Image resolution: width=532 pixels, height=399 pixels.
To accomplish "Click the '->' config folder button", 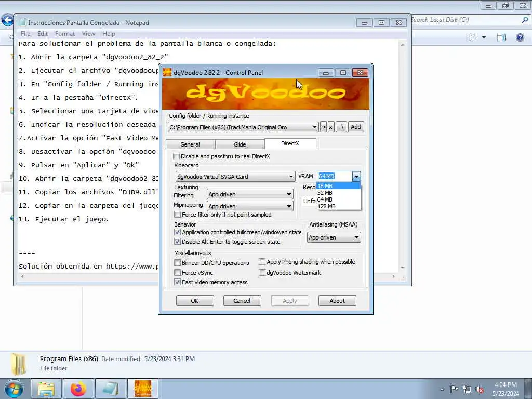I will coord(323,127).
